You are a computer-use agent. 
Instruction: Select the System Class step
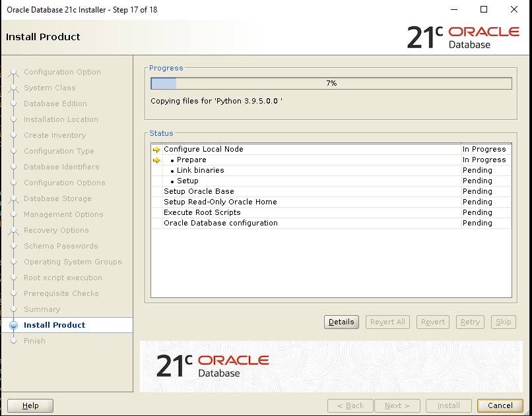50,88
